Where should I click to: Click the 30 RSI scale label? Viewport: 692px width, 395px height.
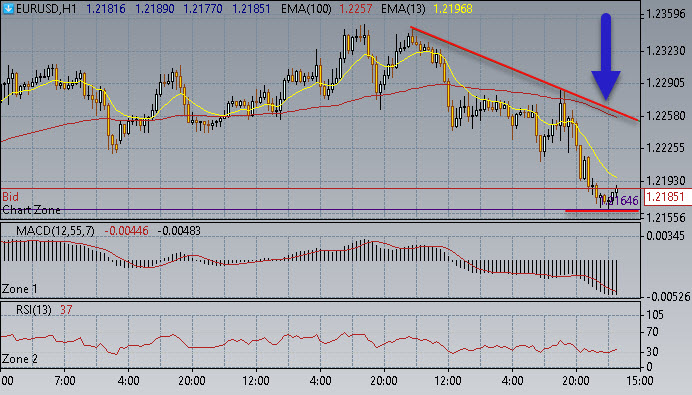click(652, 352)
